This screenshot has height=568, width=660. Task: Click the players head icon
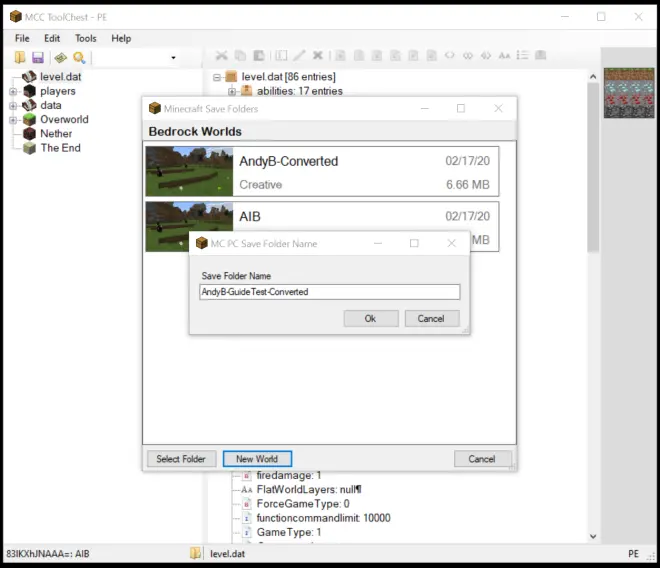(x=29, y=91)
